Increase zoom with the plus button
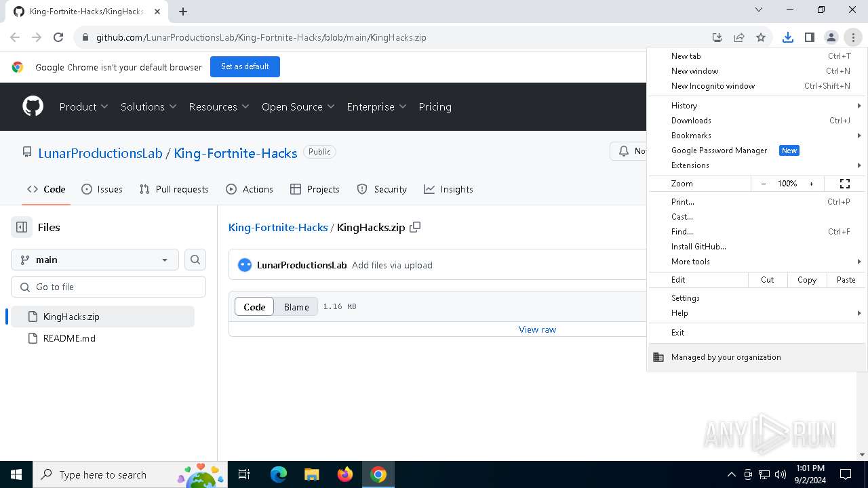The width and height of the screenshot is (868, 488). [811, 184]
